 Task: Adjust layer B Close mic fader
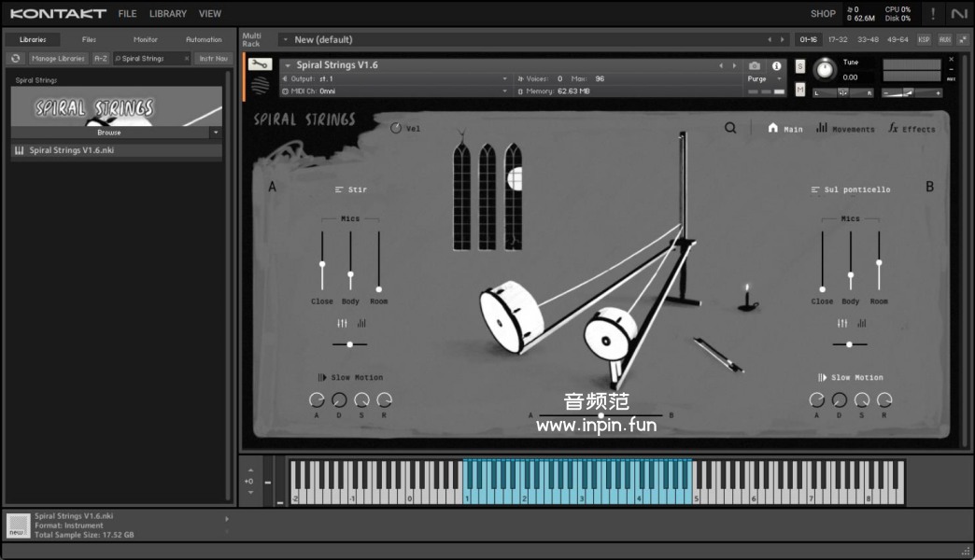[822, 289]
